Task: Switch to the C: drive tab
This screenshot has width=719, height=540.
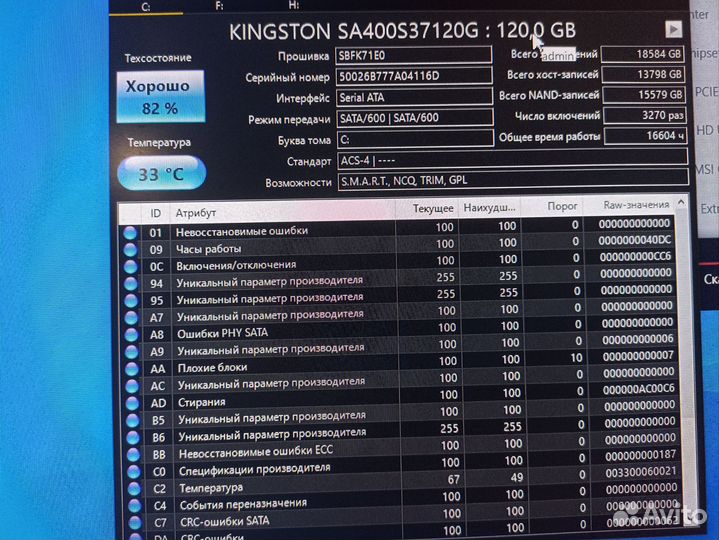Action: tap(146, 7)
